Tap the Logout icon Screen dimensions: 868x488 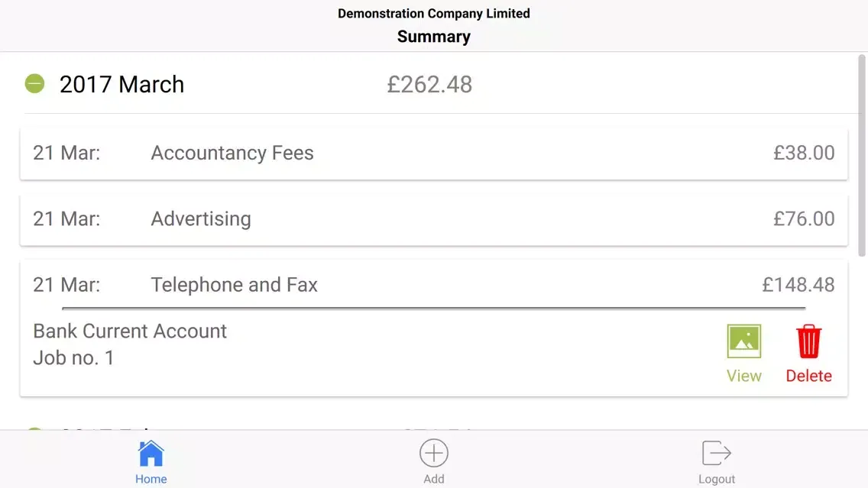tap(717, 453)
